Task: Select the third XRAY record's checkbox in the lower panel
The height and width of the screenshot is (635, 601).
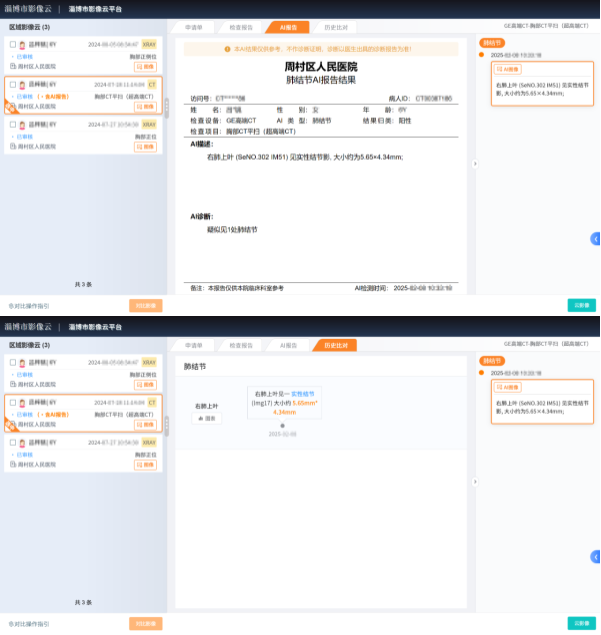Action: (13, 443)
